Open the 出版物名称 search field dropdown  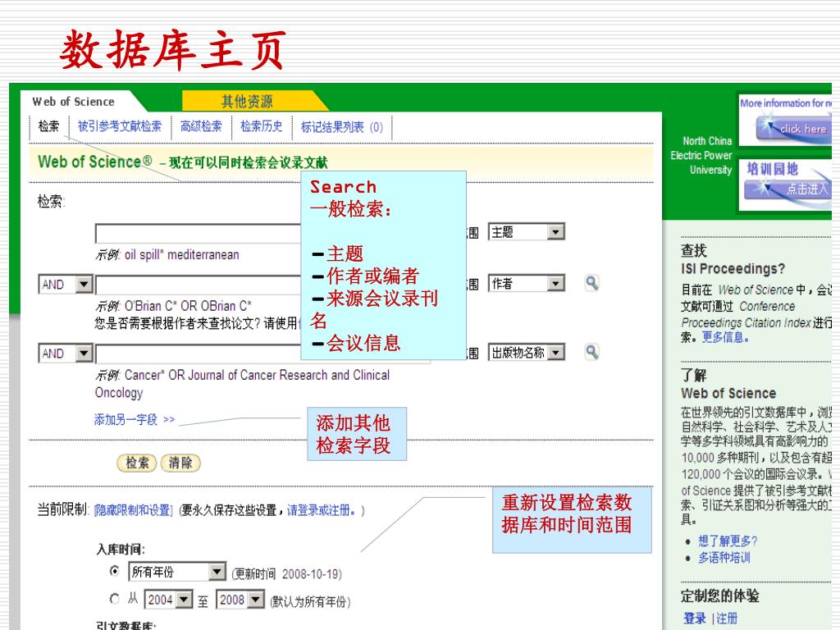click(526, 353)
